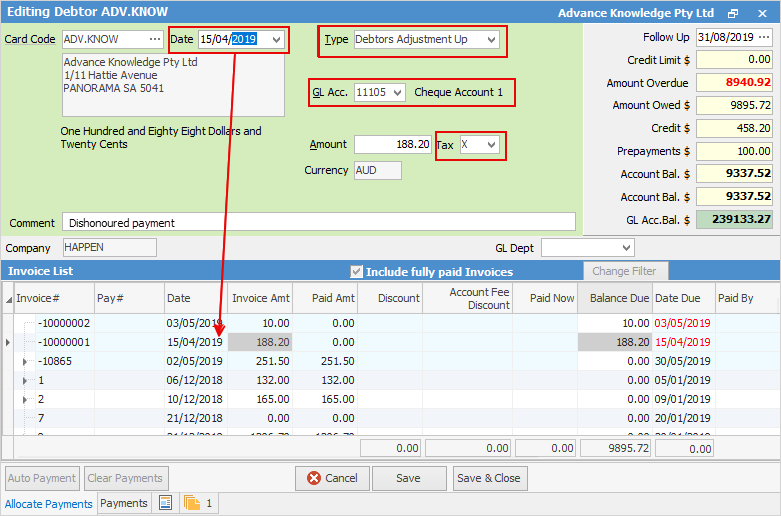Click the Cancel button
This screenshot has height=516, width=781.
[332, 478]
